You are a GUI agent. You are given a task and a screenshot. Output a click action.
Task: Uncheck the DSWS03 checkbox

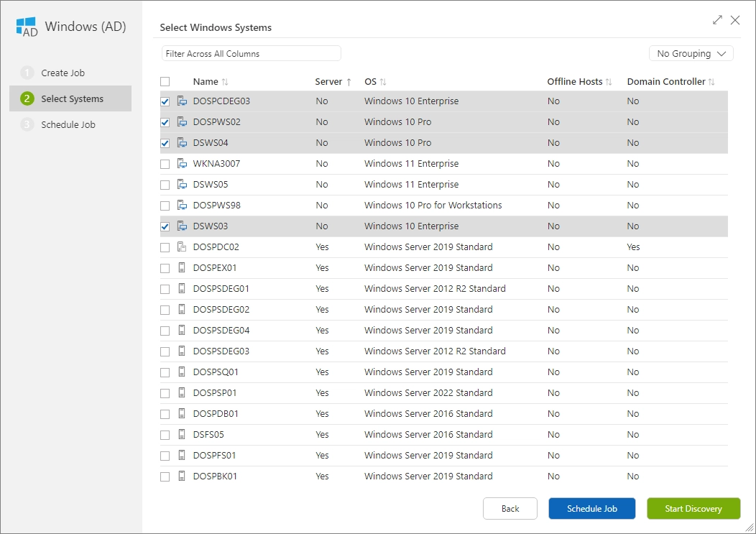pos(165,226)
